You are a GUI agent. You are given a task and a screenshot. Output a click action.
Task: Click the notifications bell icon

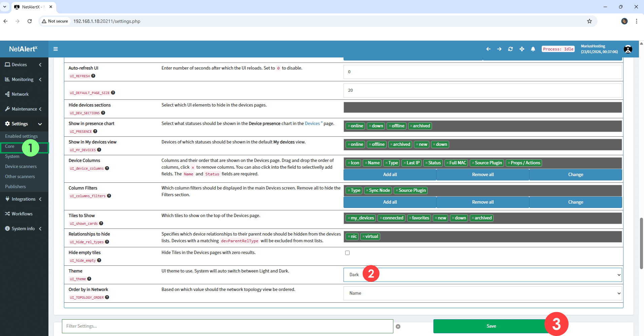tap(533, 49)
